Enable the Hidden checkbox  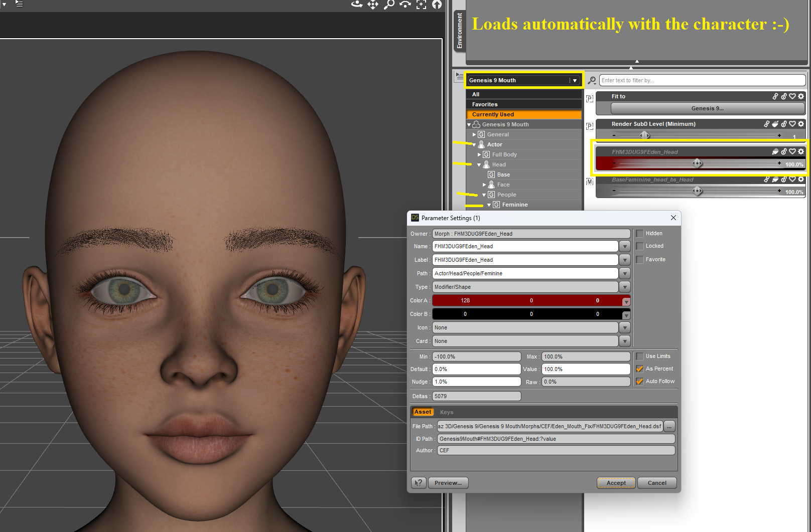(640, 234)
